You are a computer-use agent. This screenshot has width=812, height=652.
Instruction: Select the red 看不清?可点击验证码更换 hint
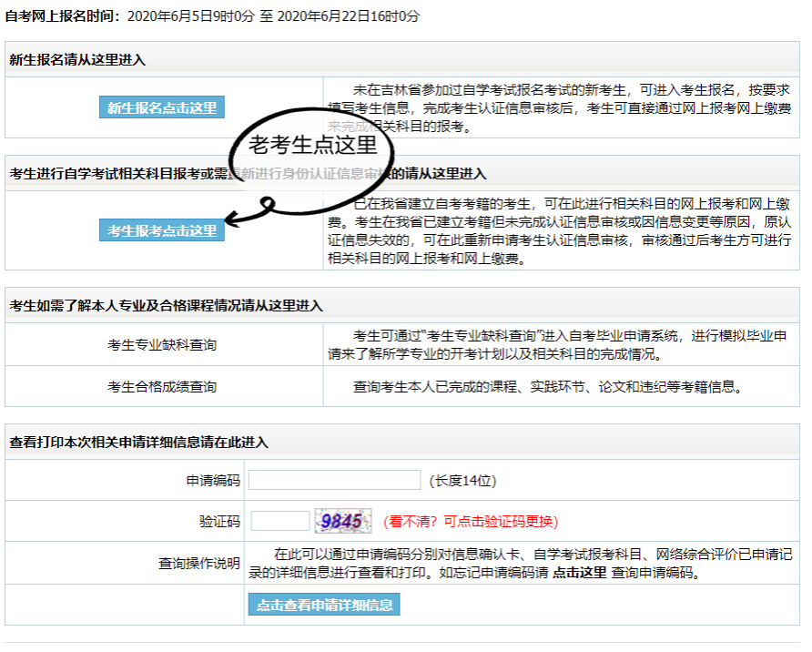(x=471, y=522)
